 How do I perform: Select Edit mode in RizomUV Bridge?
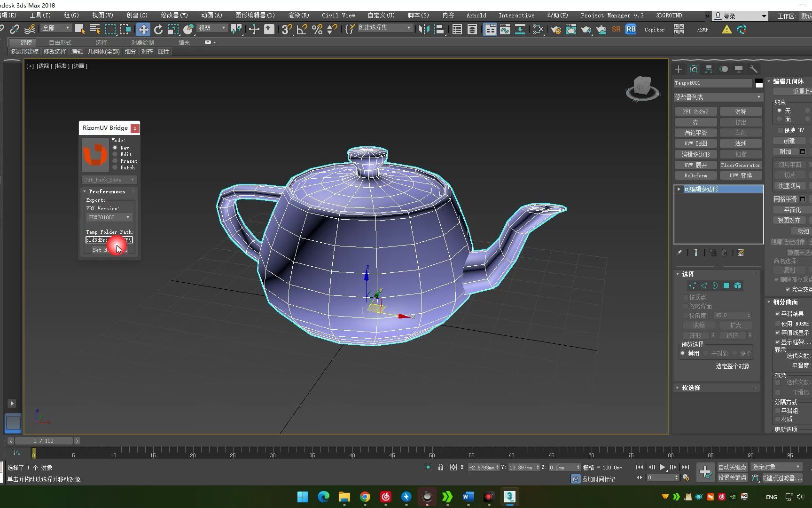point(115,154)
